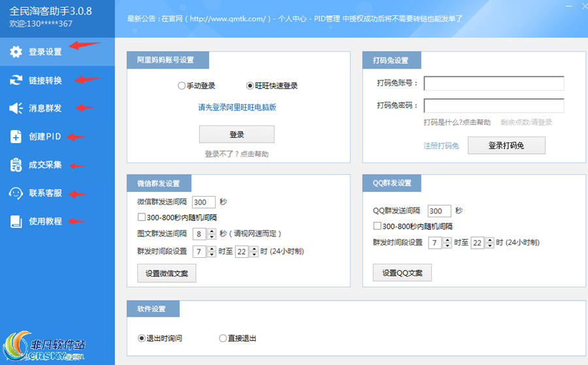Click the QQ end hour field showing 22
Screen dimensions: 588x365
(x=478, y=243)
